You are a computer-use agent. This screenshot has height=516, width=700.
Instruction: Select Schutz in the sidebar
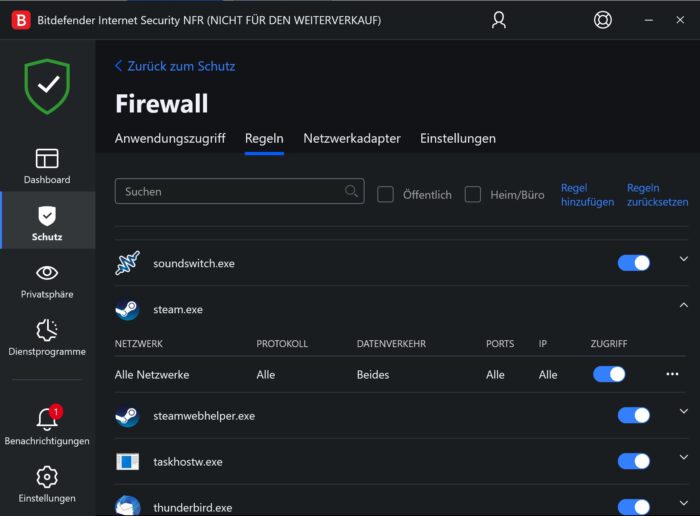(47, 223)
